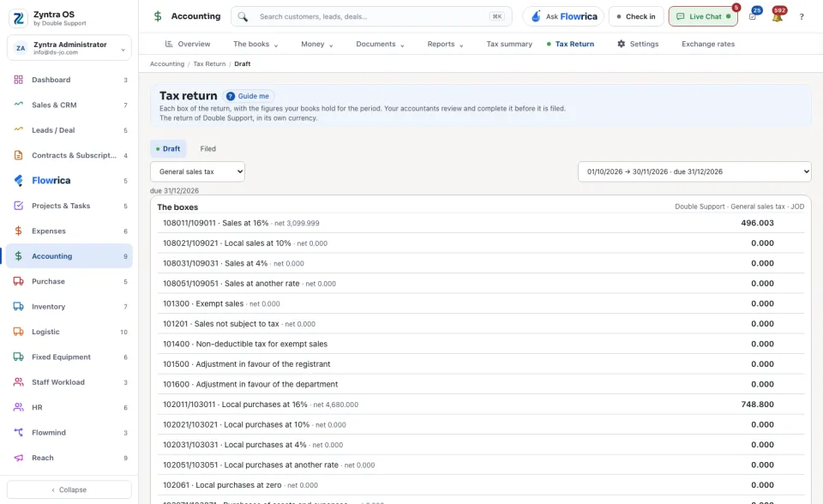Viewport: 823px width, 504px height.
Task: Open the Staff Workload people icon
Action: [18, 382]
